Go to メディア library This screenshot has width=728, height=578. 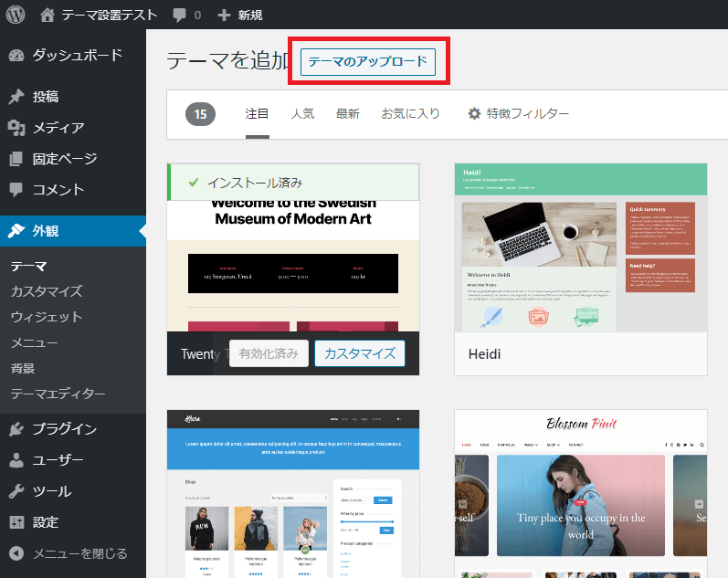pyautogui.click(x=58, y=128)
